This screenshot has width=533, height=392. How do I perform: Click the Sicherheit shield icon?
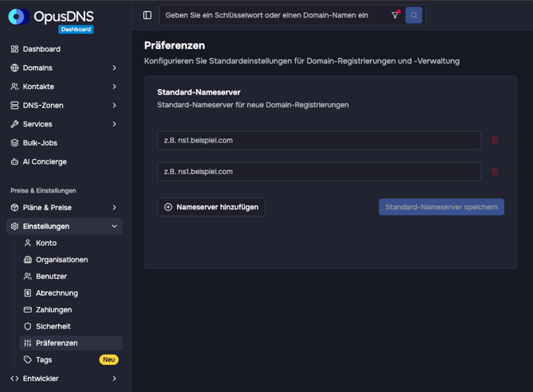coord(28,327)
